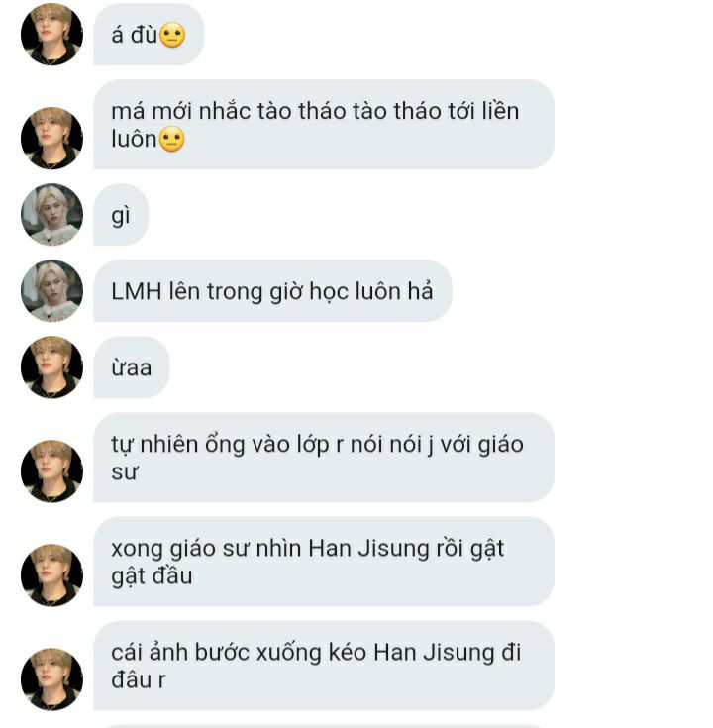Image resolution: width=713 pixels, height=728 pixels.
Task: Tap the text "gật đầu" in message
Action: tap(152, 576)
